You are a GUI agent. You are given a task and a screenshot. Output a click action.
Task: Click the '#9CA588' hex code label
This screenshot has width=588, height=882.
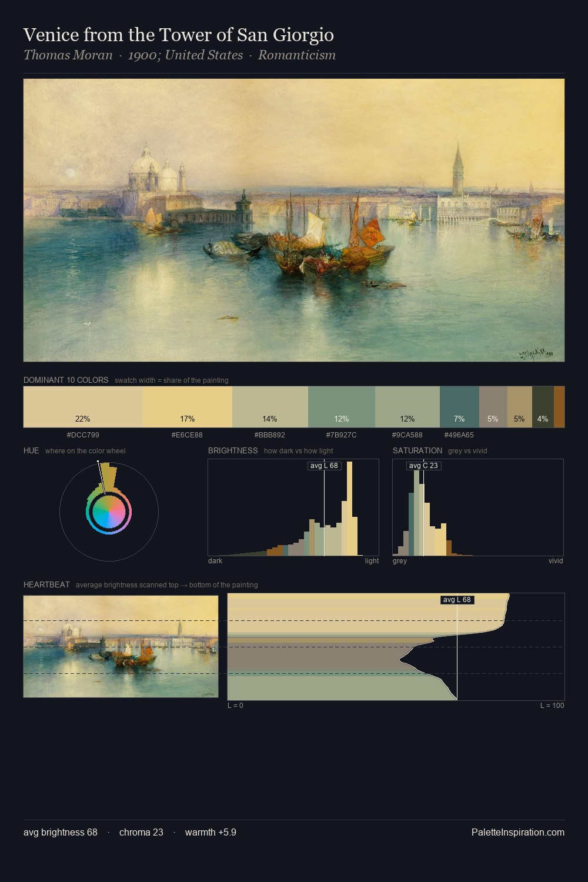tap(407, 435)
